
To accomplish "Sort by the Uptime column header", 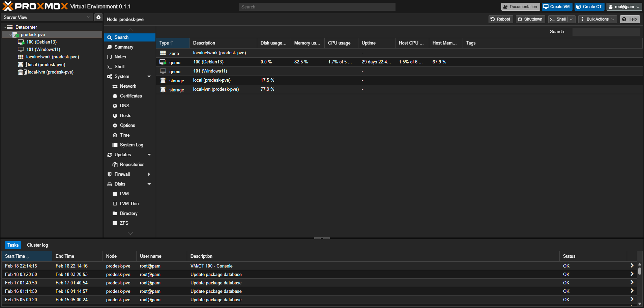I will tap(377, 43).
